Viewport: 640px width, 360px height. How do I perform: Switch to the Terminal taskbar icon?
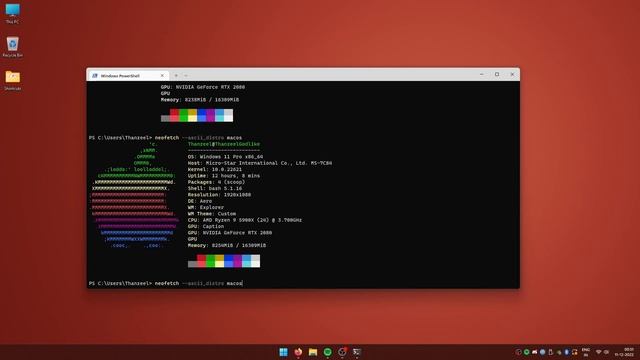point(357,352)
